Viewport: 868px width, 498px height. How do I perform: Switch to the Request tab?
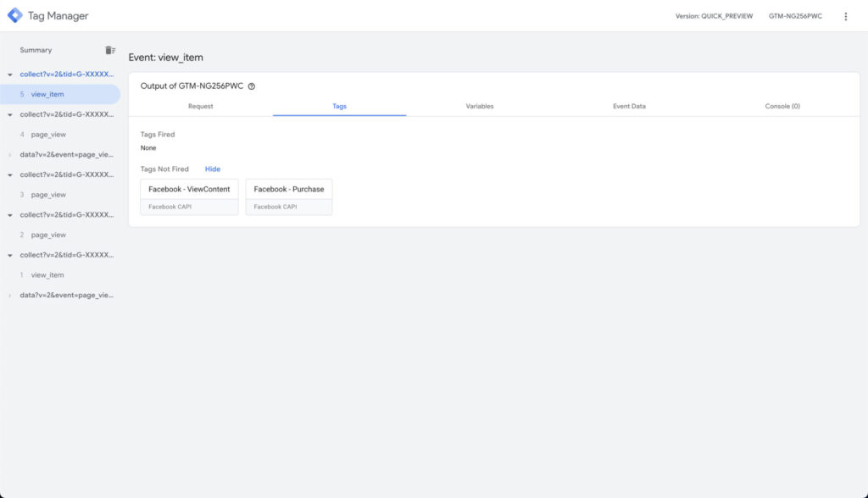point(201,107)
